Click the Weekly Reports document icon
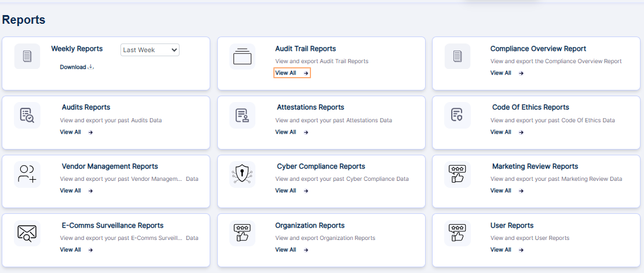Viewport: 644px width, 273px height. tap(27, 56)
